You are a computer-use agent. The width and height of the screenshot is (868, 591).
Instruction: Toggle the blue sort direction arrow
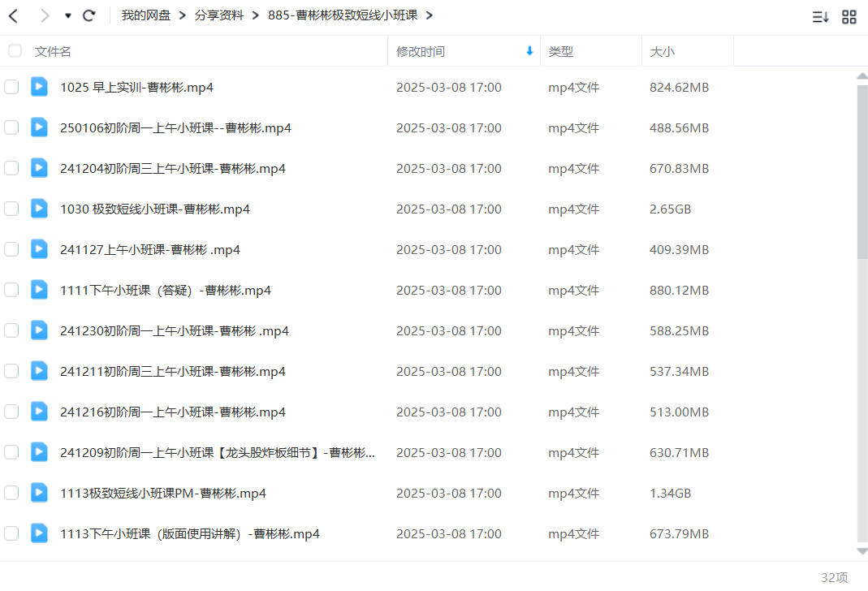pyautogui.click(x=529, y=51)
